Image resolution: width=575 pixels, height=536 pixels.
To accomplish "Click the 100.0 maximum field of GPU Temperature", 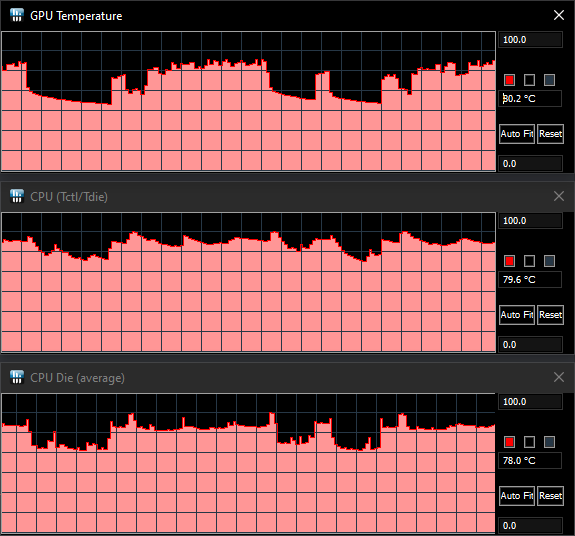I will click(x=530, y=40).
